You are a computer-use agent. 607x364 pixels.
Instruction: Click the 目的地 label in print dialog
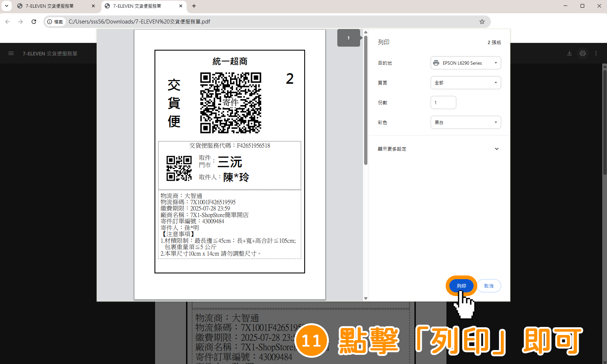tap(385, 63)
